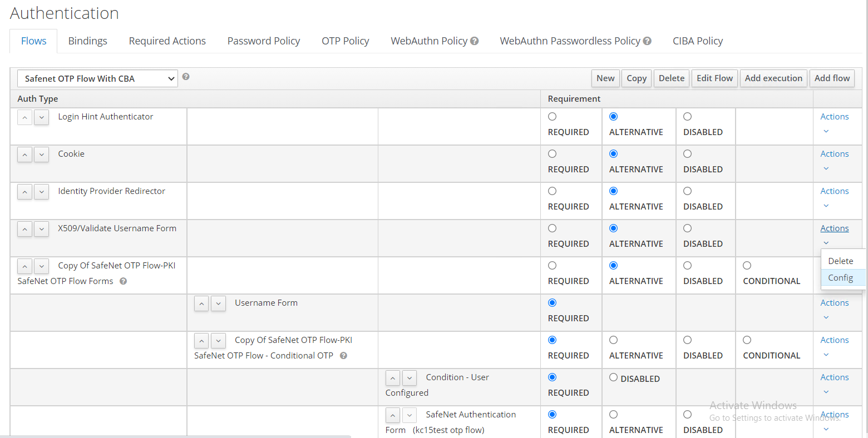Expand Actions menu for Username Form row
The width and height of the screenshot is (868, 438).
coord(834,303)
